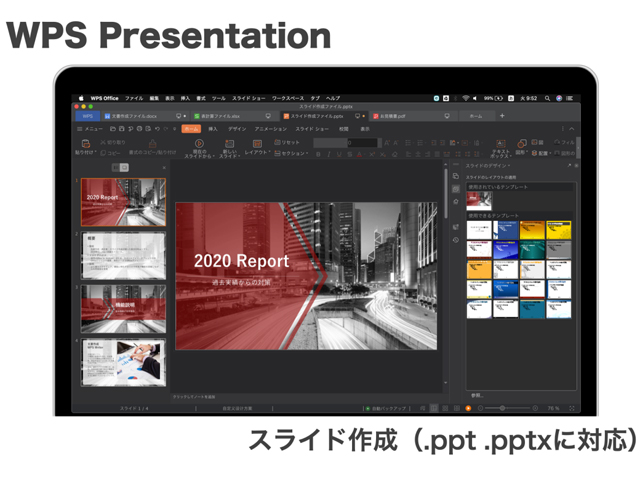The height and width of the screenshot is (480, 640).
Task: Click the Layout (レイアウト) icon
Action: tap(257, 143)
